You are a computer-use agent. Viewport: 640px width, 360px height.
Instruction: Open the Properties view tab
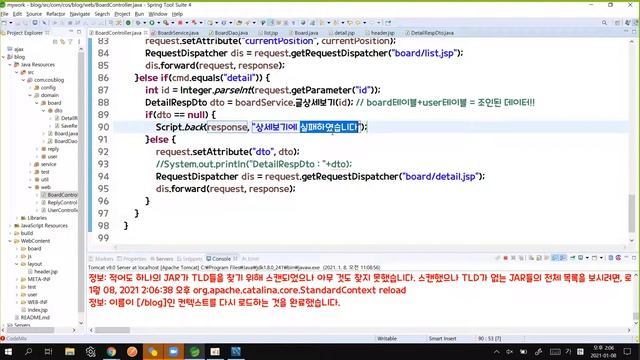[131, 259]
